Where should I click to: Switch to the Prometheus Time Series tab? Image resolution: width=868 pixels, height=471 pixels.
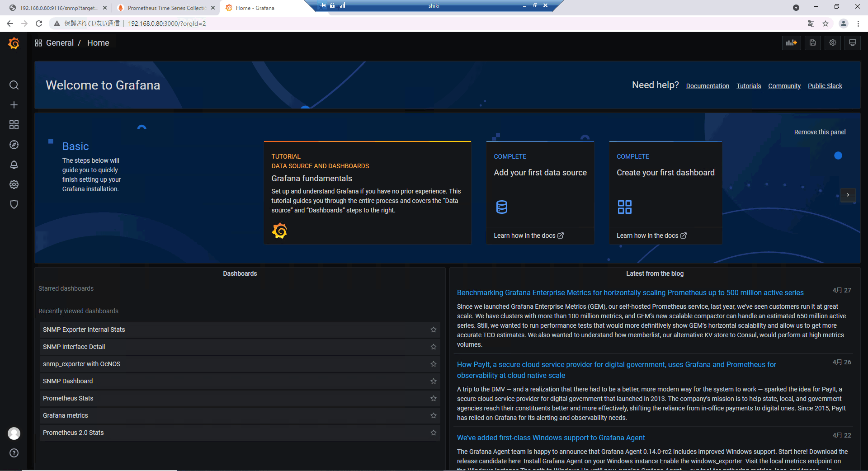[165, 8]
